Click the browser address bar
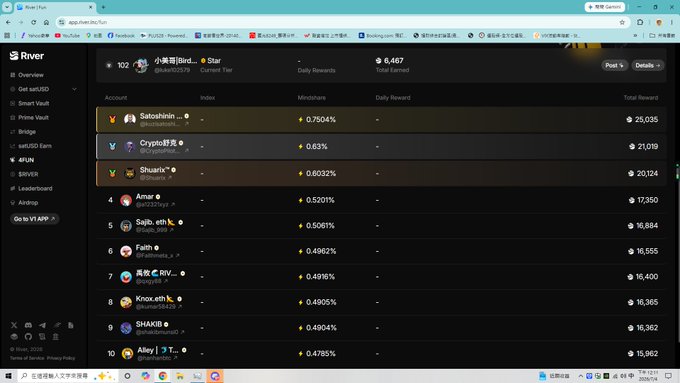The width and height of the screenshot is (680, 383). [338, 22]
